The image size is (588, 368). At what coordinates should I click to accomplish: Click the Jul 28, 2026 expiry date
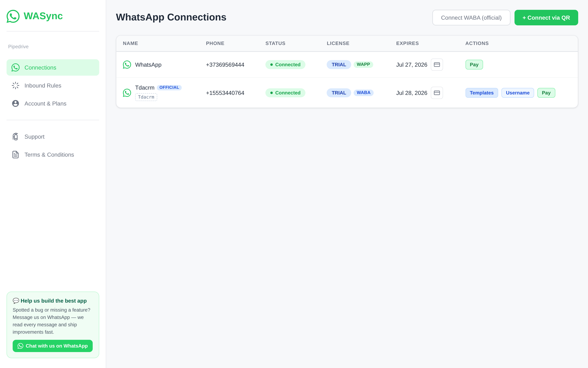tap(412, 93)
